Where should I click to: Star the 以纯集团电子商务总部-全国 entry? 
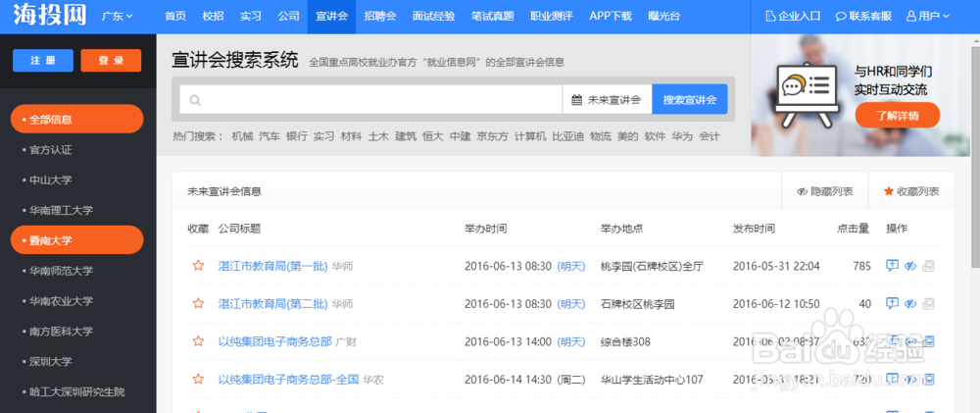[198, 379]
